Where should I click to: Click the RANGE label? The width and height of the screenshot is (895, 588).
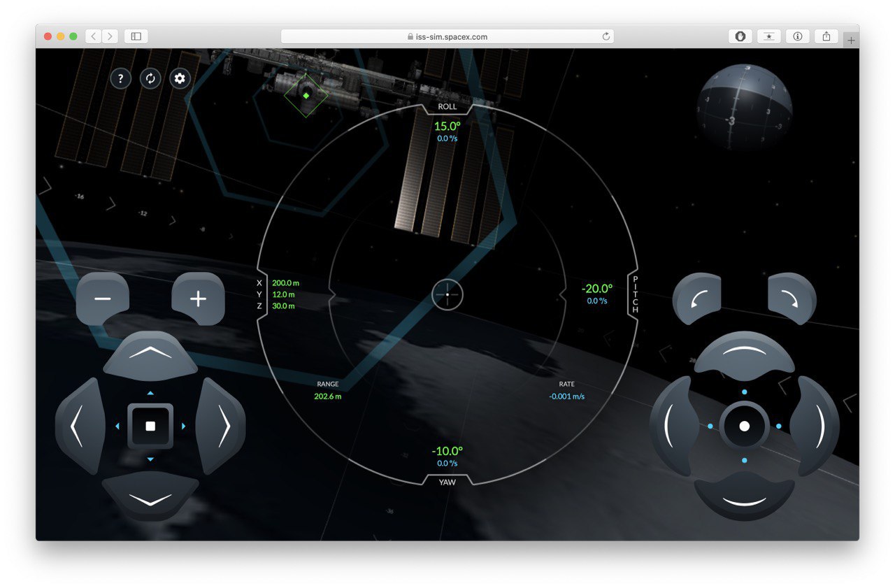click(328, 385)
